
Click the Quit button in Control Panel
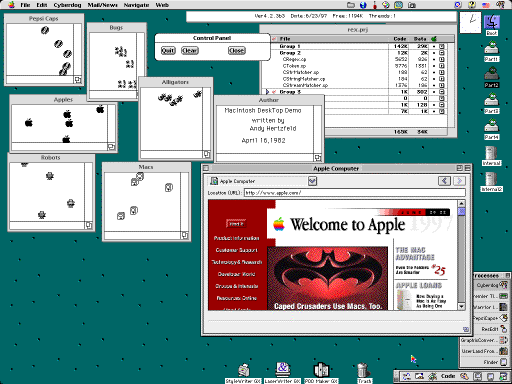[168, 50]
